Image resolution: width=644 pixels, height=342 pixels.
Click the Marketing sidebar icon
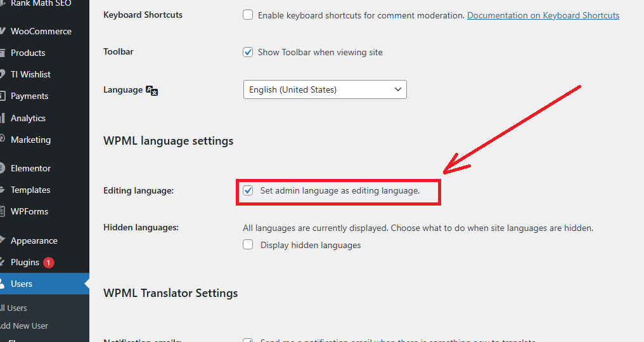pos(2,140)
